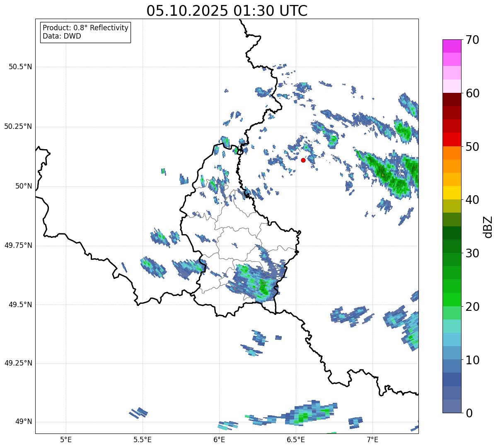Click the longitude label "6°E"

(x=219, y=440)
